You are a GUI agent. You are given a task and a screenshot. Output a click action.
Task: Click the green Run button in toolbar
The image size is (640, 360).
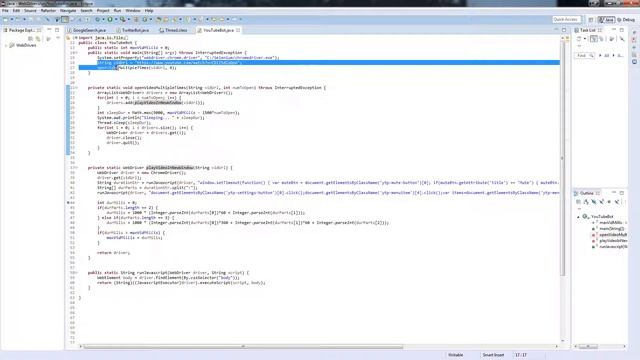pos(110,19)
